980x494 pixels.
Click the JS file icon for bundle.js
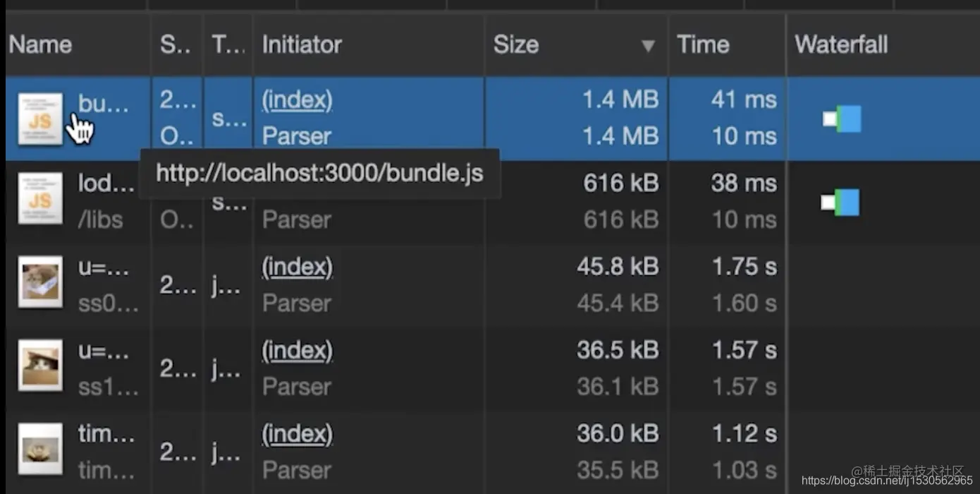click(40, 119)
